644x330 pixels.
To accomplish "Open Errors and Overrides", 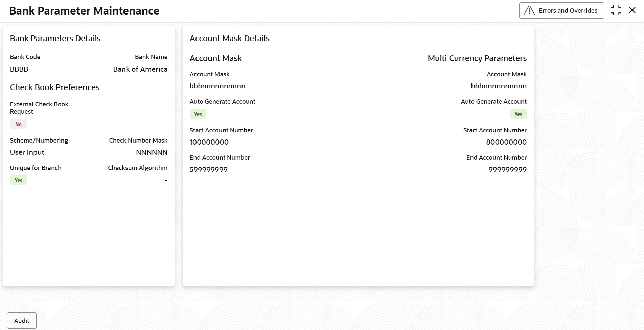I will point(568,11).
